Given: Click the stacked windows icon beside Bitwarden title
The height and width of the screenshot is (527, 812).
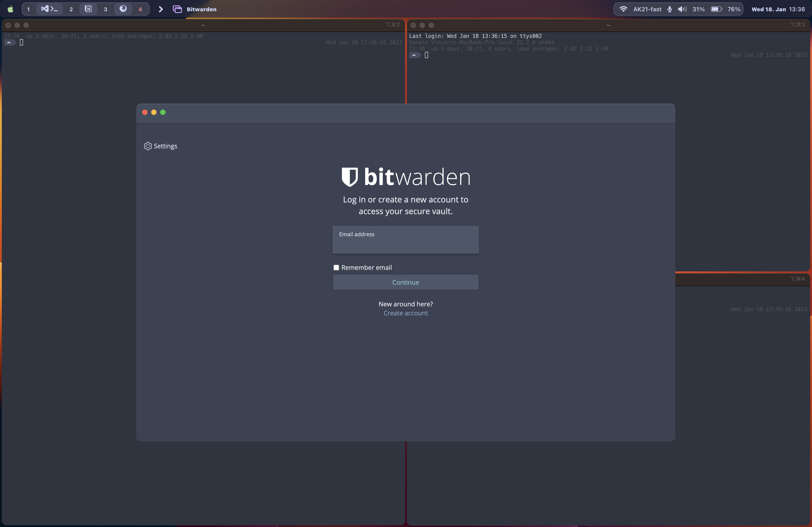Looking at the screenshot, I should pos(177,9).
